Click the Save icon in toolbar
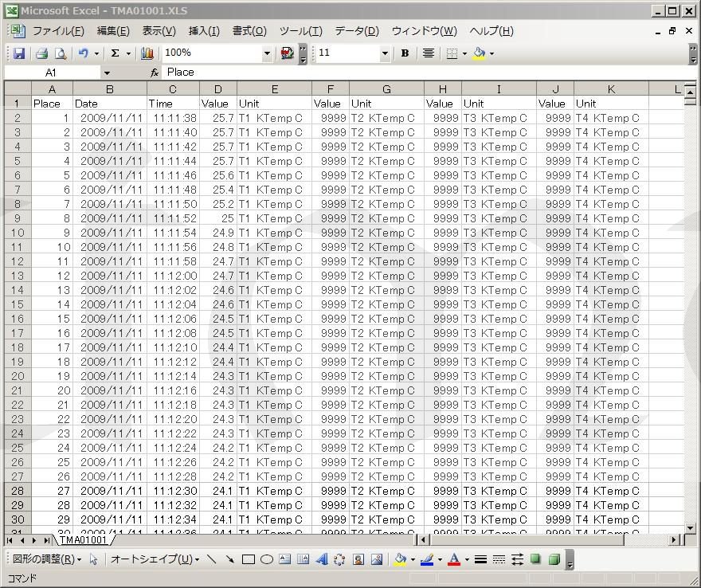Screen dimensions: 701x588 [x=19, y=53]
